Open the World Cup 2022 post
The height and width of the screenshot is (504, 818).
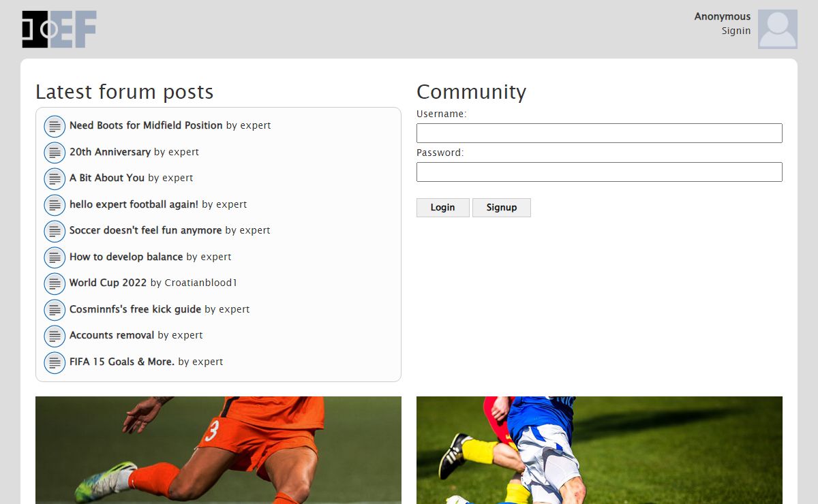click(x=108, y=283)
